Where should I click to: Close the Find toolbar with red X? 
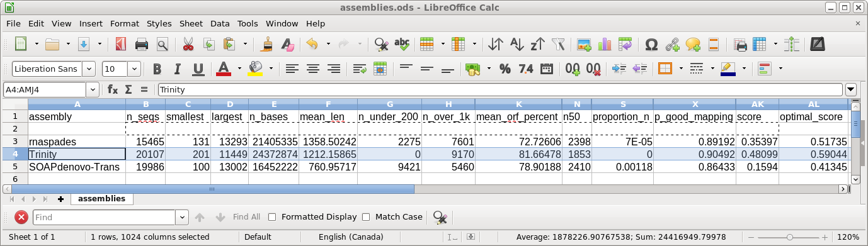tap(21, 217)
